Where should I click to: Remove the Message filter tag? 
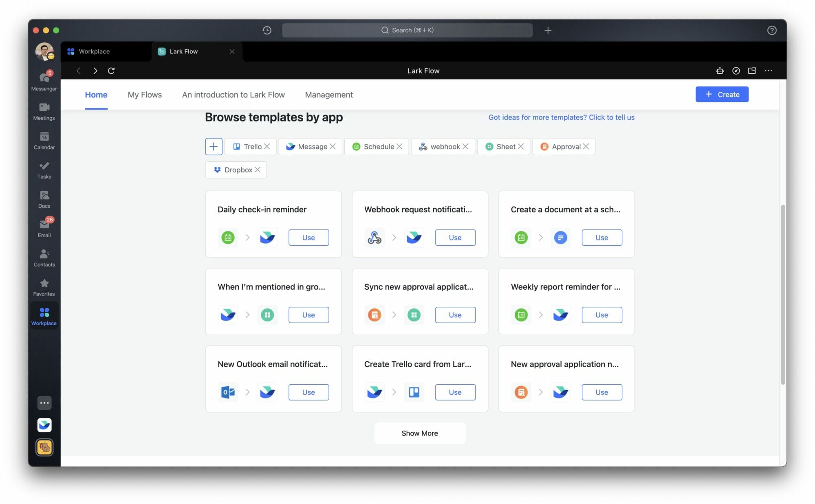point(333,146)
